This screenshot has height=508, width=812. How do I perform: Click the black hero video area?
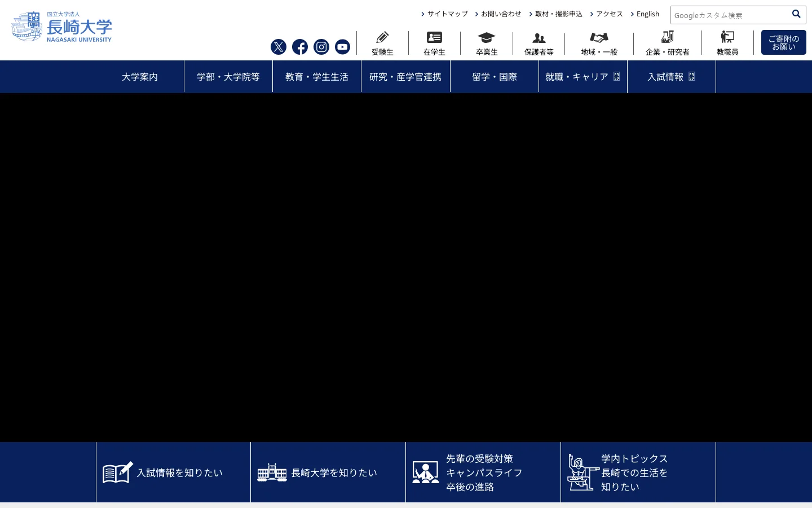(x=406, y=268)
